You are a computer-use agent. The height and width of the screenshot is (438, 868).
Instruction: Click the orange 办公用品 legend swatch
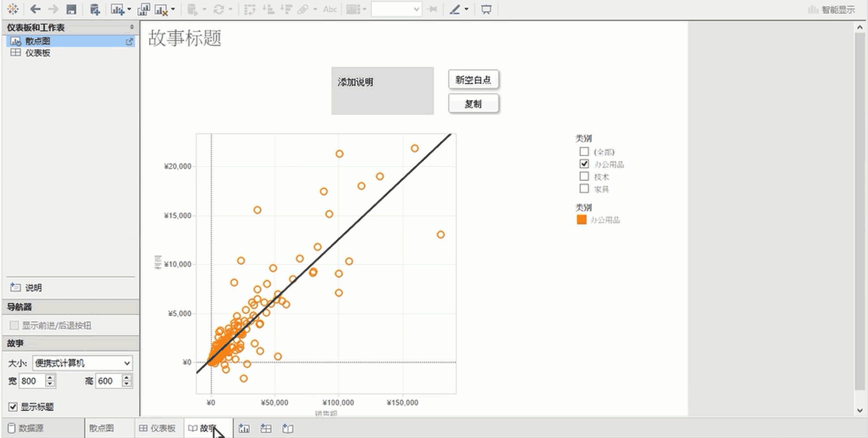coord(582,220)
